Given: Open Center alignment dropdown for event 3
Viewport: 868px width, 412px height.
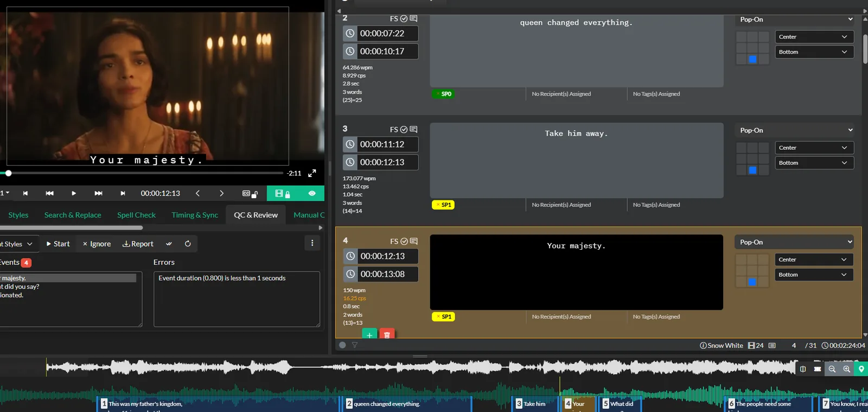Looking at the screenshot, I should point(814,148).
